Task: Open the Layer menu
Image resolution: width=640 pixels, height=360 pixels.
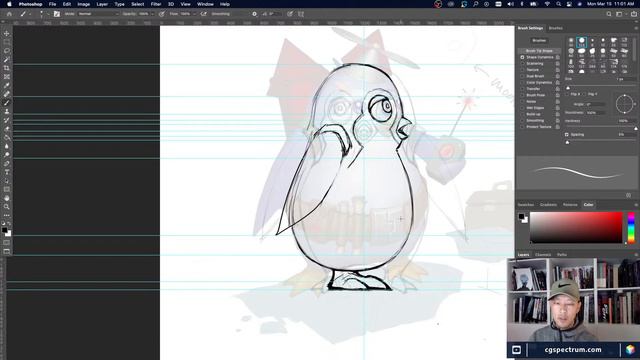Action: (102, 4)
